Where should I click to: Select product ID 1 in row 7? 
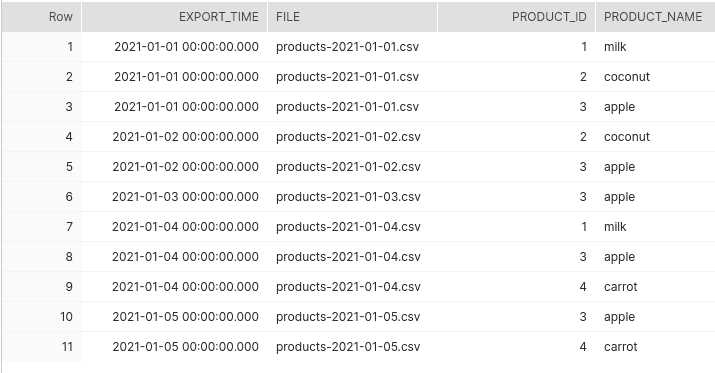(x=516, y=227)
